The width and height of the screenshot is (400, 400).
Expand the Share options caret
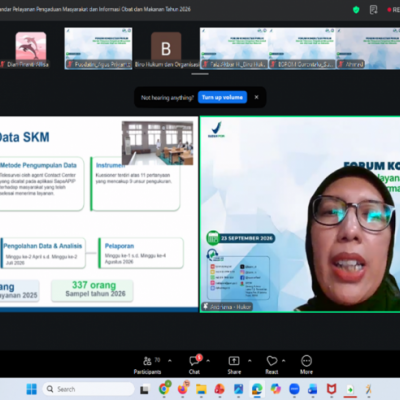250,361
